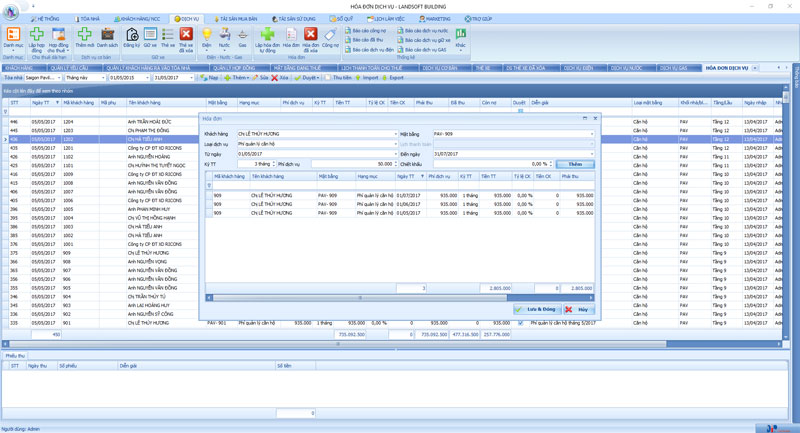The width and height of the screenshot is (800, 433).
Task: Click the Nạp reload toolbar button
Action: pyautogui.click(x=209, y=78)
